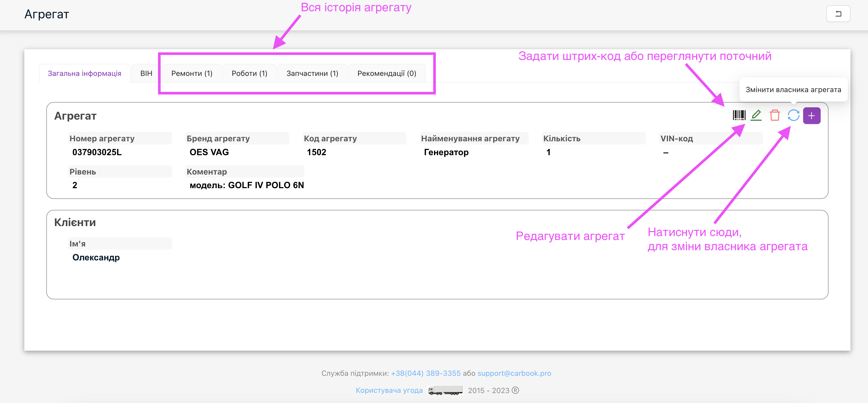Click the support phone number link

coord(425,373)
